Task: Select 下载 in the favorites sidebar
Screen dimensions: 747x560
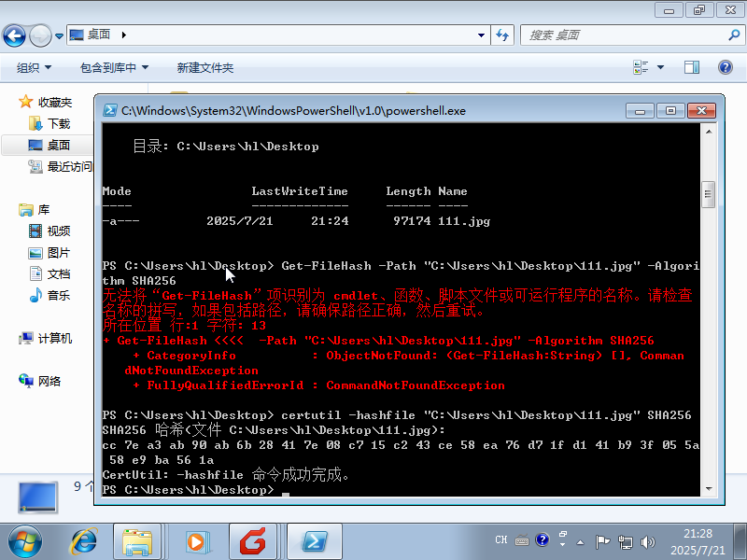Action: (x=58, y=123)
